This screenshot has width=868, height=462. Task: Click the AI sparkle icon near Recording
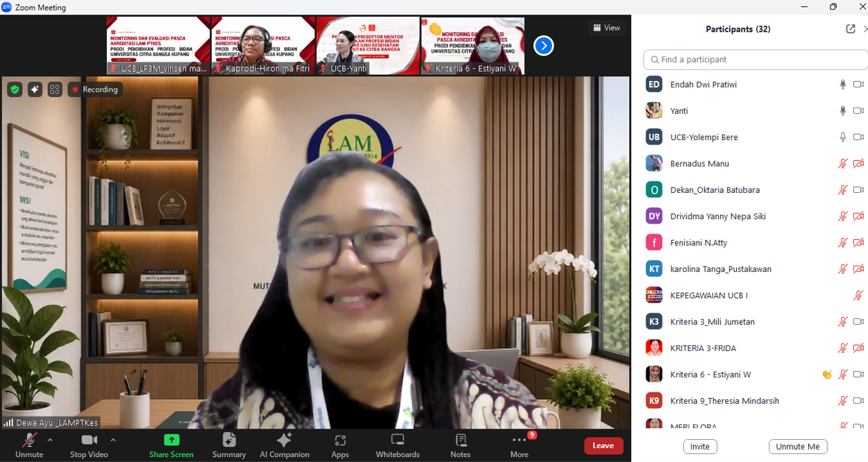click(35, 89)
